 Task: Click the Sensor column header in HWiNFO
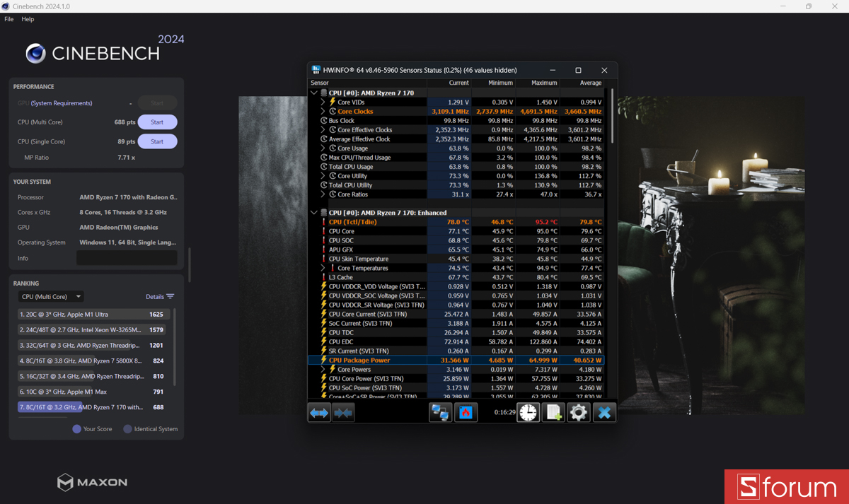coord(368,83)
